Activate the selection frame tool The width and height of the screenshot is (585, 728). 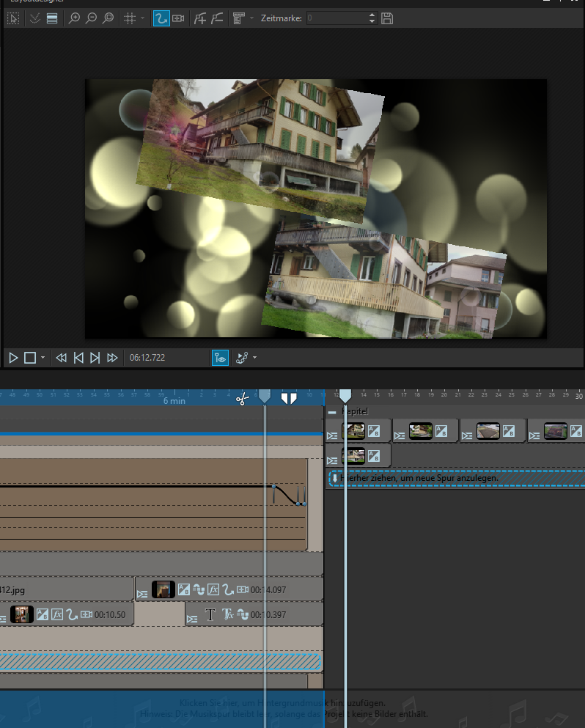click(x=13, y=18)
